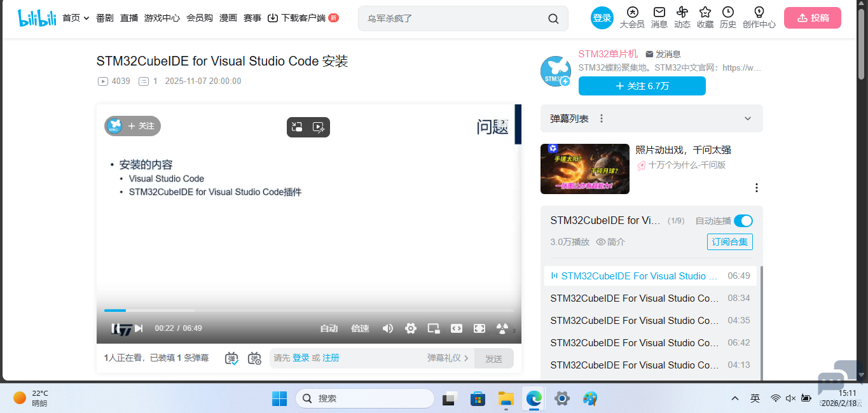Open Windows Start menu
The image size is (868, 413).
279,398
